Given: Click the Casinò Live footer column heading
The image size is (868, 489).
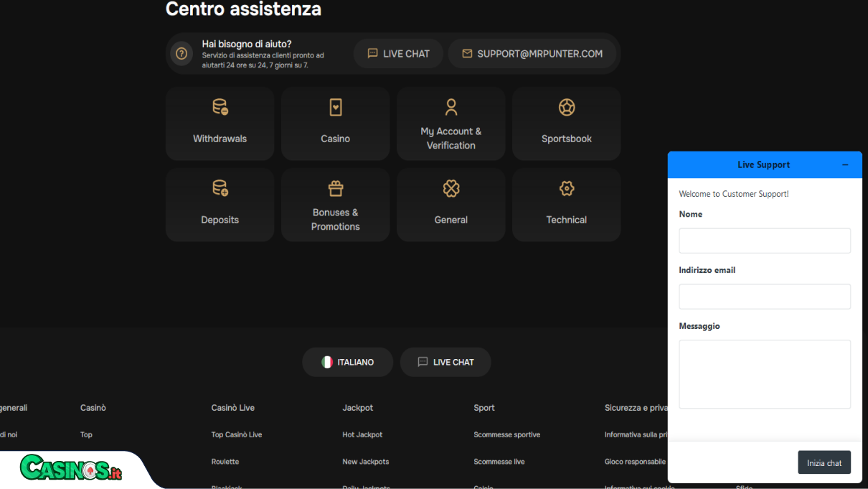Looking at the screenshot, I should pos(233,408).
